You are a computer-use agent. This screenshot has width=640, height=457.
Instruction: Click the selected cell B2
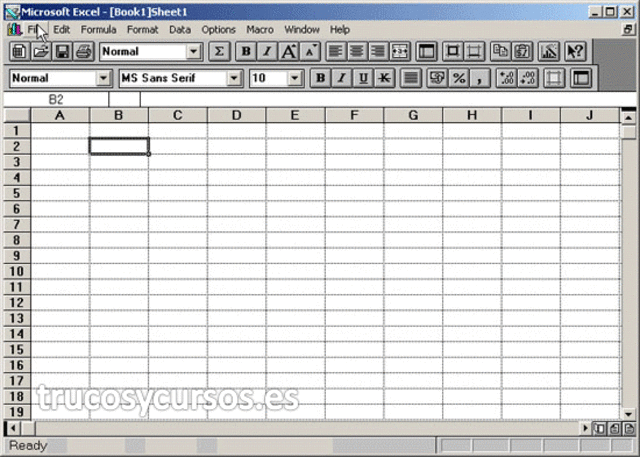pos(119,146)
